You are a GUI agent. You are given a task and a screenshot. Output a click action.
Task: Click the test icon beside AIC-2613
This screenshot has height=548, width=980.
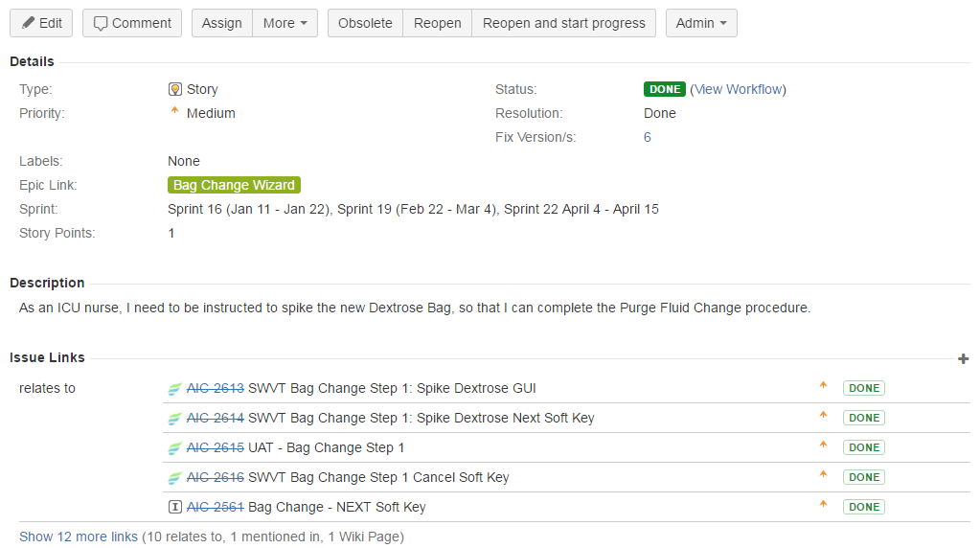175,389
